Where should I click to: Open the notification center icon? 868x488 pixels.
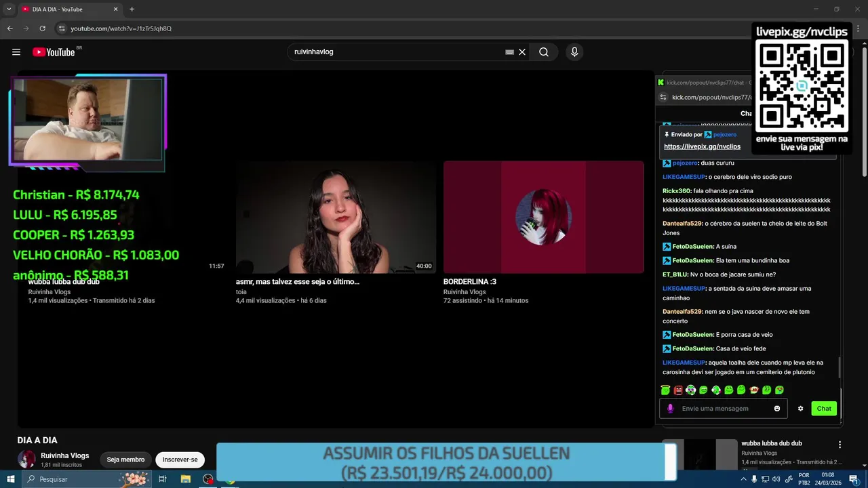854,479
